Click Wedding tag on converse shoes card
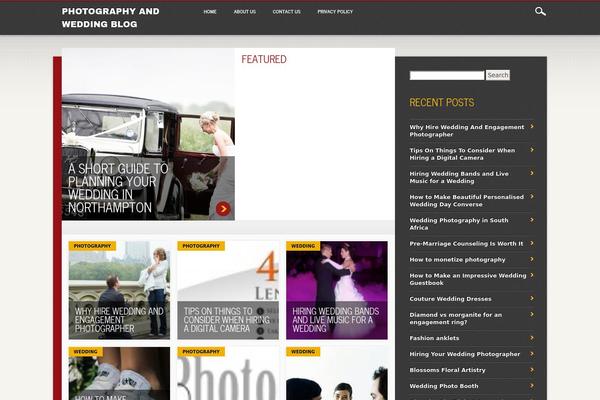 tap(86, 351)
